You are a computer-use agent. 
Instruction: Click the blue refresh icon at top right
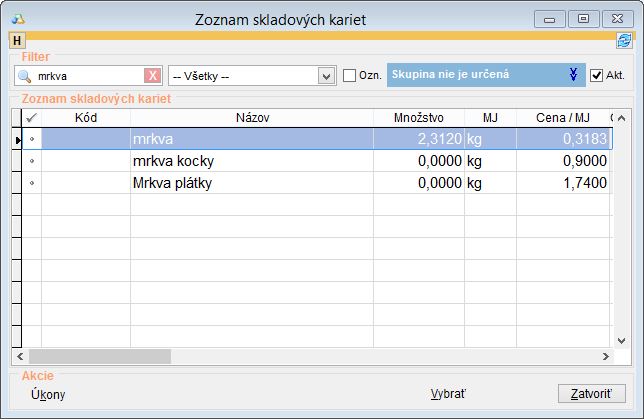(x=624, y=40)
